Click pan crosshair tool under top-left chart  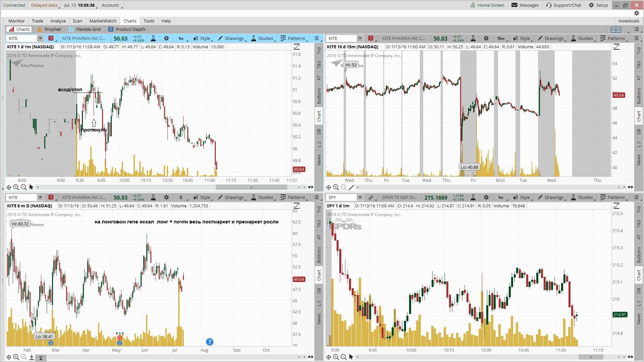pyautogui.click(x=9, y=187)
